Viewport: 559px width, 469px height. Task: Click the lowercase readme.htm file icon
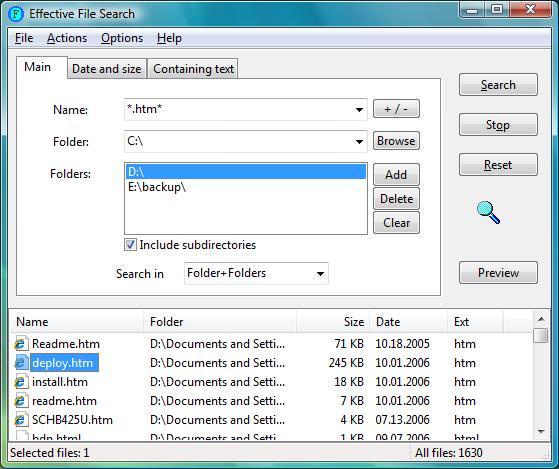21,401
